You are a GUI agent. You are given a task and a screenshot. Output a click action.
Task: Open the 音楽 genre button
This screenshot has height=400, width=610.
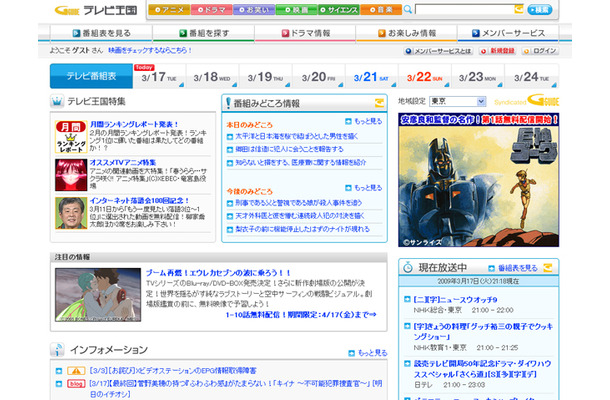coord(381,10)
